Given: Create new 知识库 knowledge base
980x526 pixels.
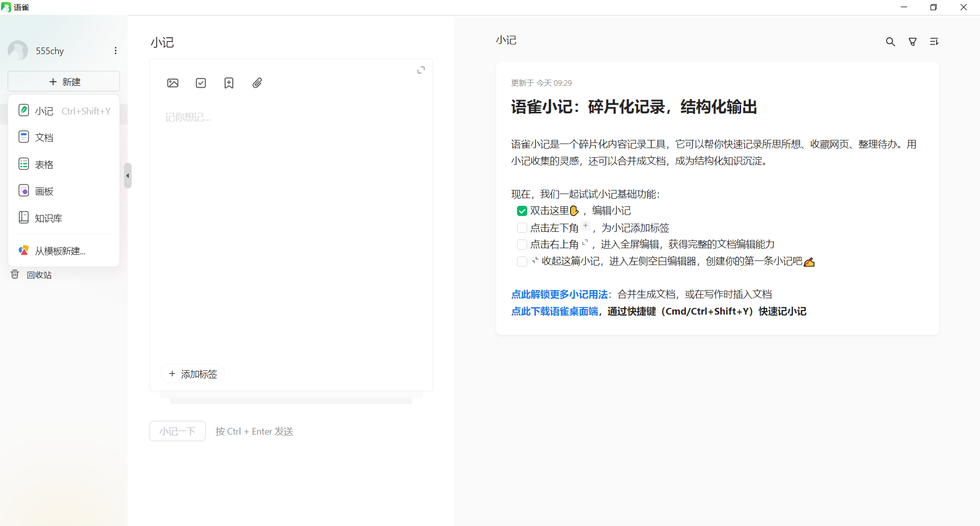Looking at the screenshot, I should point(64,218).
